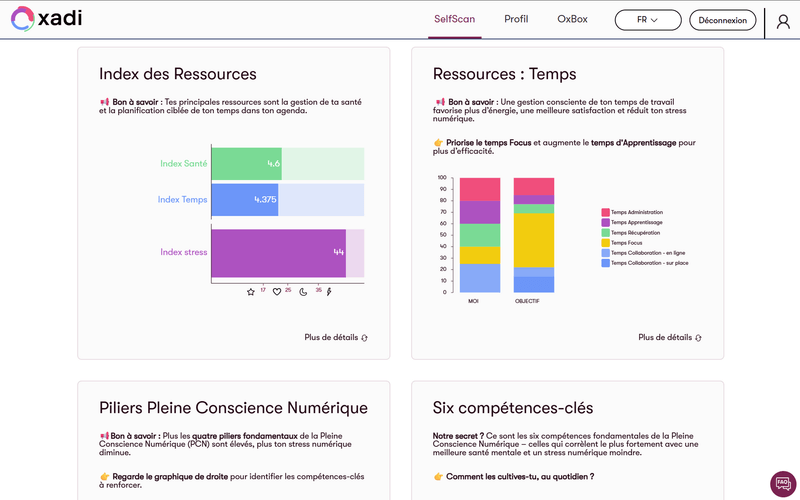Click the heart icon under stress scale
The height and width of the screenshot is (500, 800).
pyautogui.click(x=277, y=292)
